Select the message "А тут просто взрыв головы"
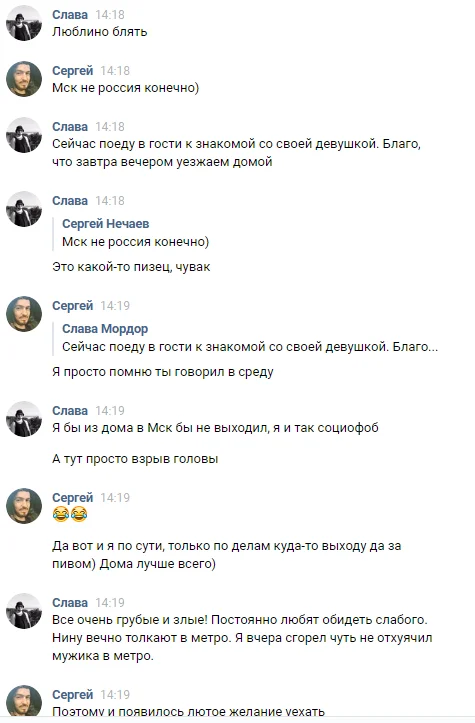The image size is (475, 723). [x=135, y=459]
